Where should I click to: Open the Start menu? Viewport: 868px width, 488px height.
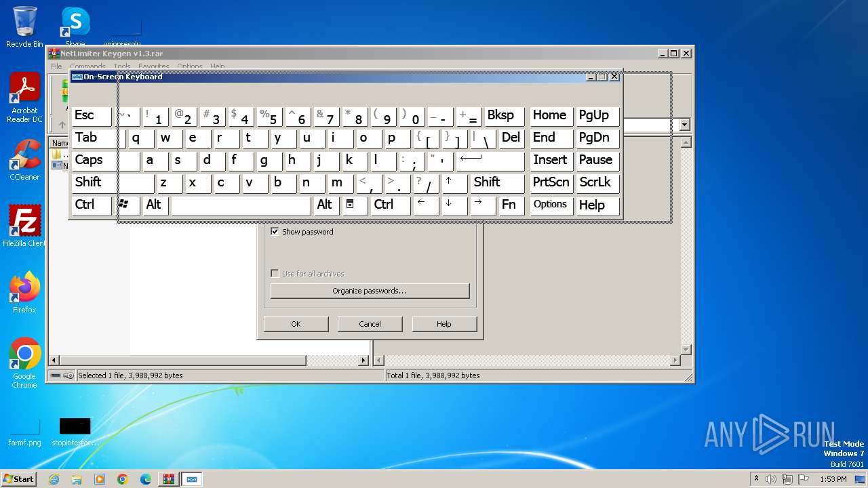tap(19, 479)
